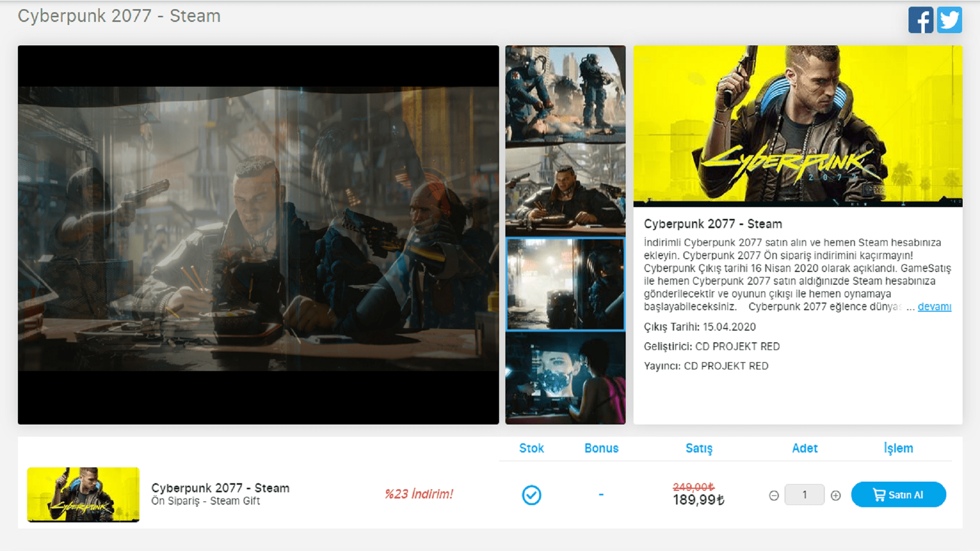This screenshot has width=980, height=551.
Task: Click the Cyberpunk 2077 - Steam product title
Action: (x=220, y=488)
